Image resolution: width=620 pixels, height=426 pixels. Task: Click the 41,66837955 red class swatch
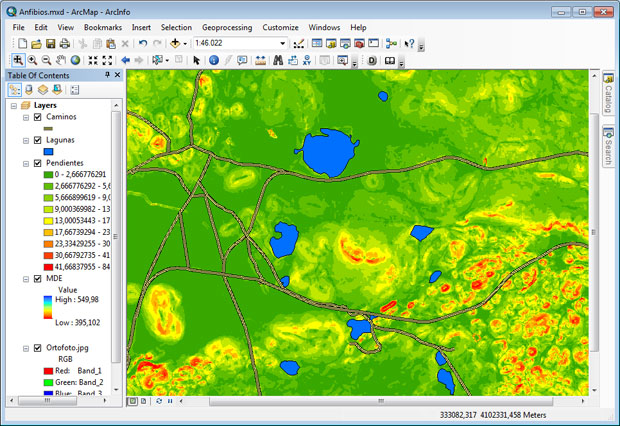click(48, 267)
